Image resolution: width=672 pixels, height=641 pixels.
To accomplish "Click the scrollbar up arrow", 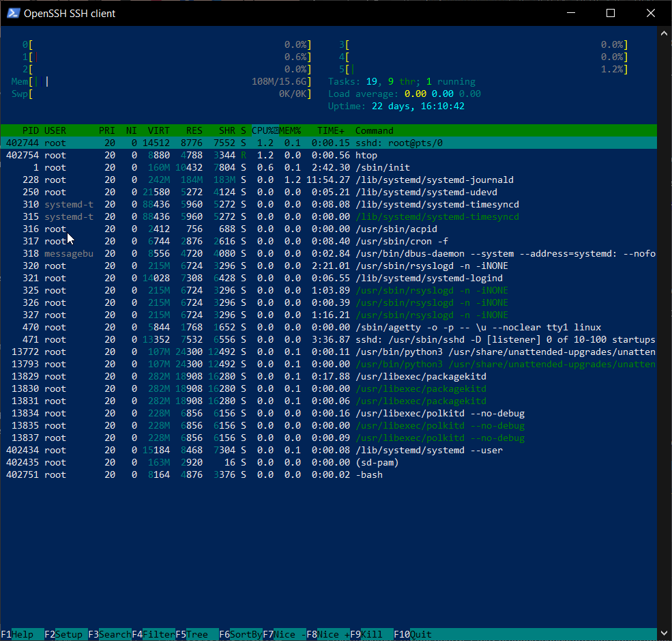I will click(664, 33).
